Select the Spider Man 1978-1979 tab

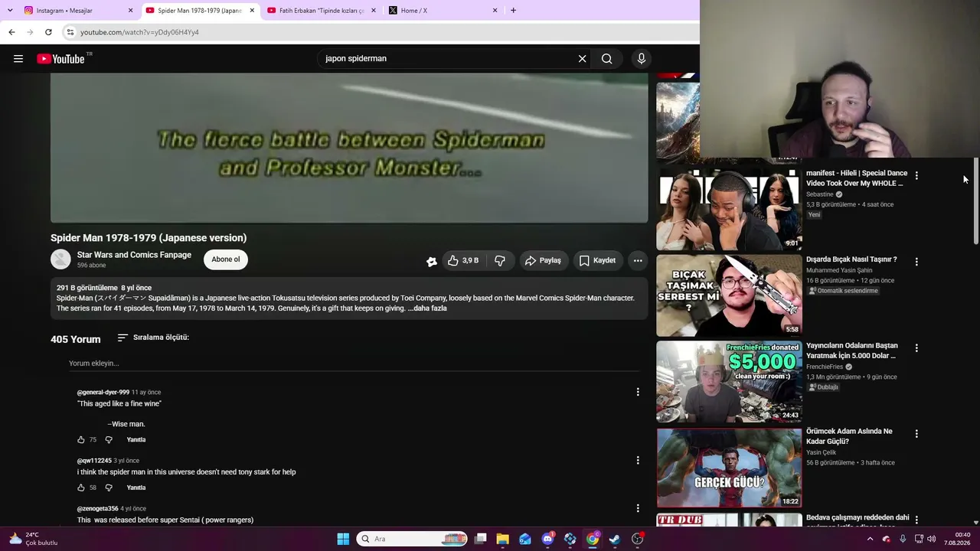coord(199,11)
